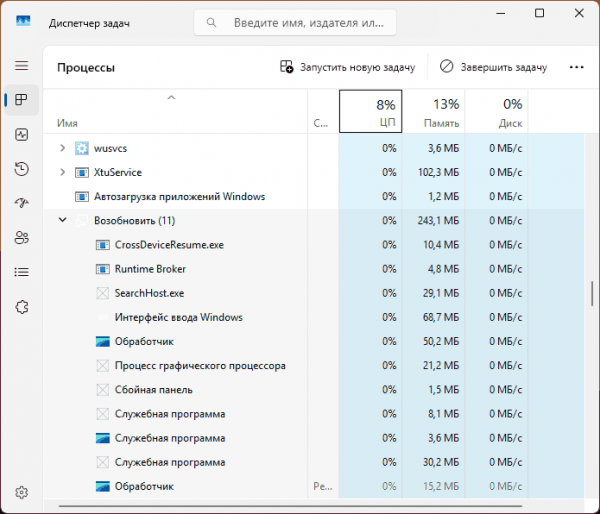Click icon of Служебная программа with 30,2 МБ
This screenshot has width=600, height=514.
(103, 462)
